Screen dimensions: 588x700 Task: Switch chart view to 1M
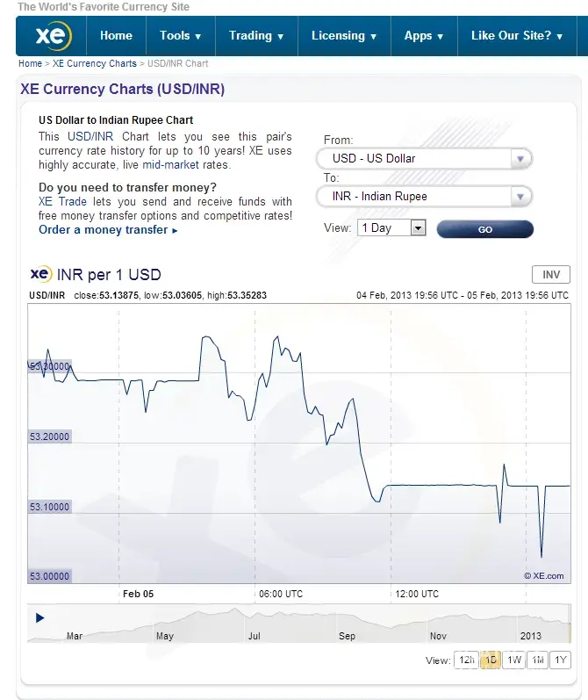(x=538, y=660)
